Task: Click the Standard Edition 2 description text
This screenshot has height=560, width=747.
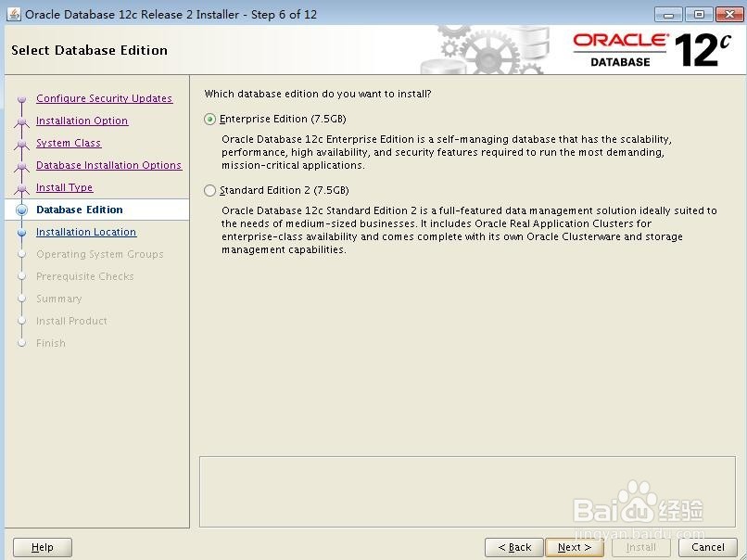Action: tap(469, 230)
